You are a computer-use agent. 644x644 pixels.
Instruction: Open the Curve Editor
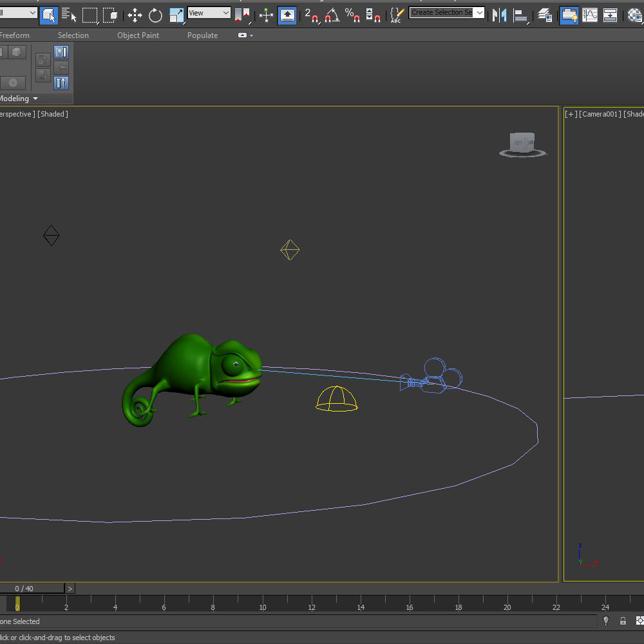(x=590, y=15)
